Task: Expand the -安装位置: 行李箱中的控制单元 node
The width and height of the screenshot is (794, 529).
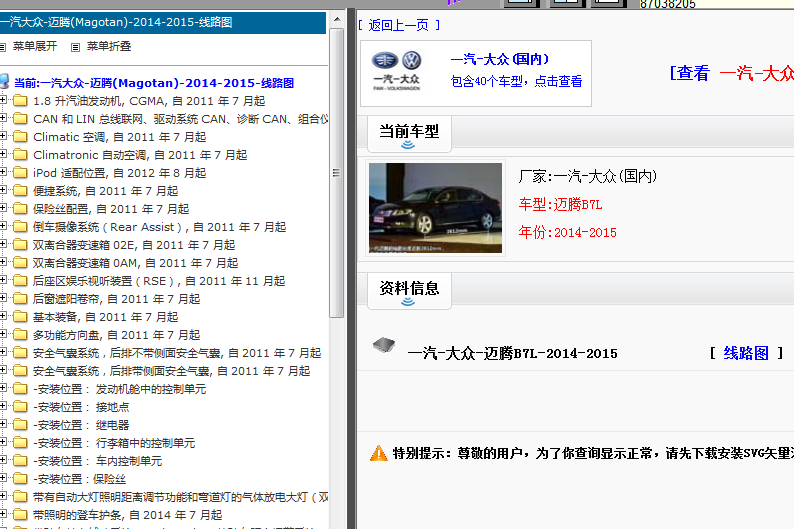Action: pos(3,442)
